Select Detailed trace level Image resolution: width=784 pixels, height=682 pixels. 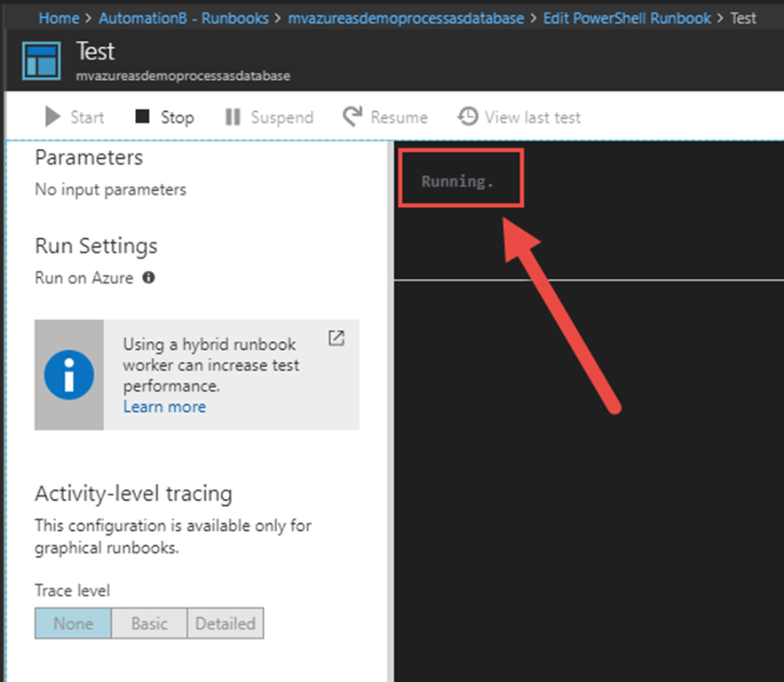226,623
